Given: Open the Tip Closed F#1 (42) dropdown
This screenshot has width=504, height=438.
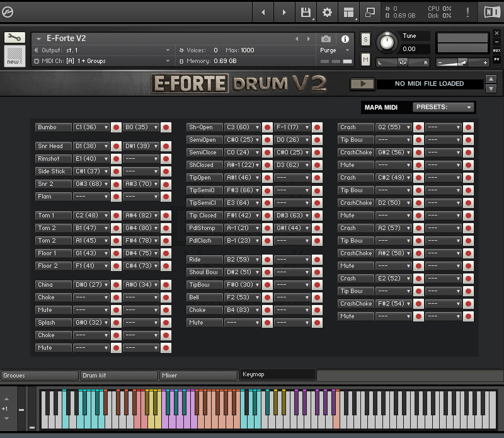Looking at the screenshot, I should coord(243,216).
